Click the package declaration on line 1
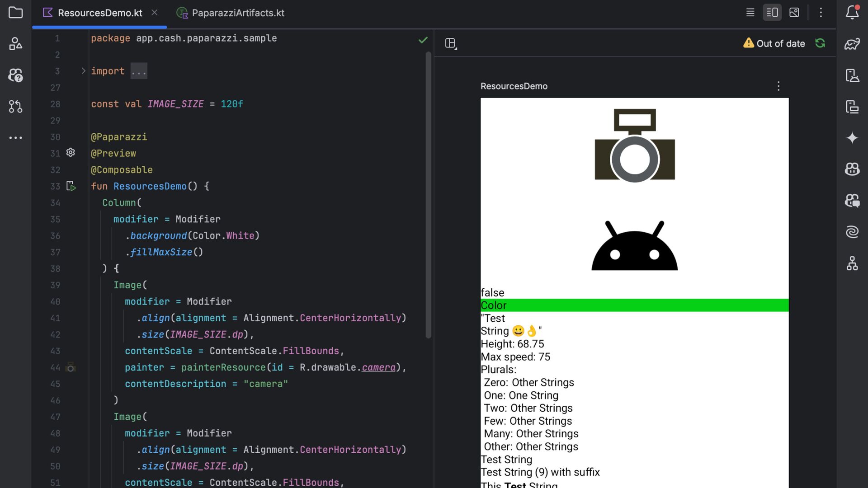 [184, 38]
